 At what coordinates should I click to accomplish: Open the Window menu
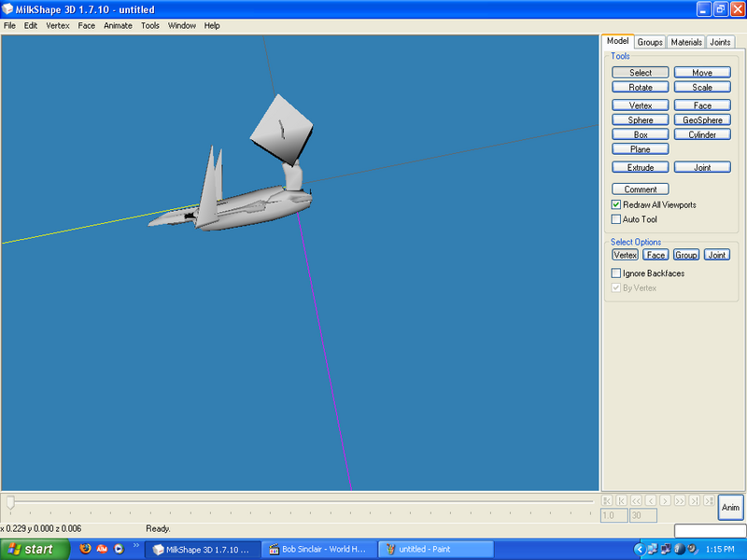[x=181, y=26]
